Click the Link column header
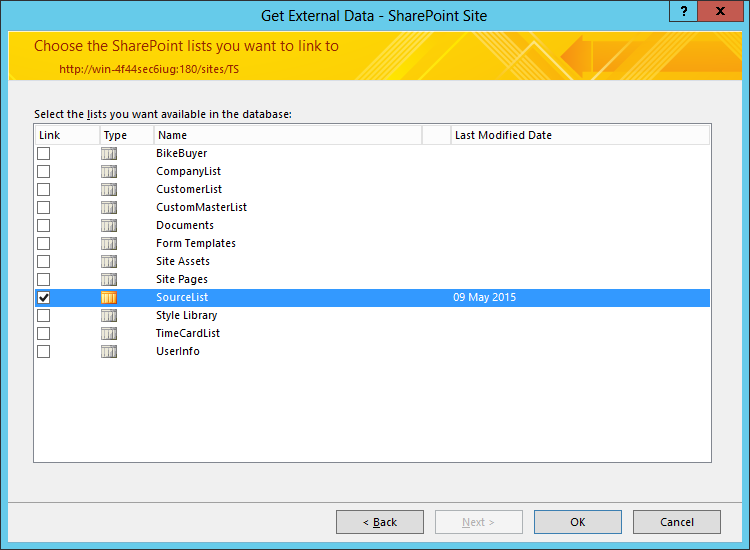Image resolution: width=750 pixels, height=550 pixels. pos(67,135)
